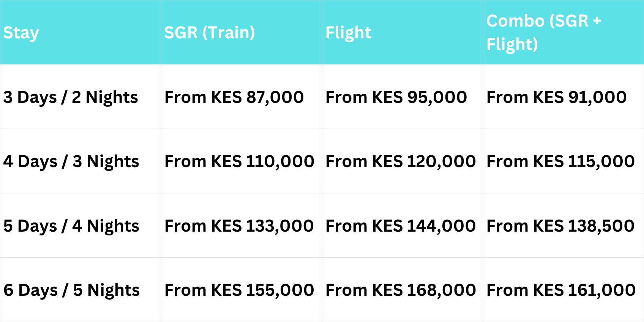Image resolution: width=644 pixels, height=322 pixels.
Task: Select the From KES 155,000 cell
Action: coord(239,290)
